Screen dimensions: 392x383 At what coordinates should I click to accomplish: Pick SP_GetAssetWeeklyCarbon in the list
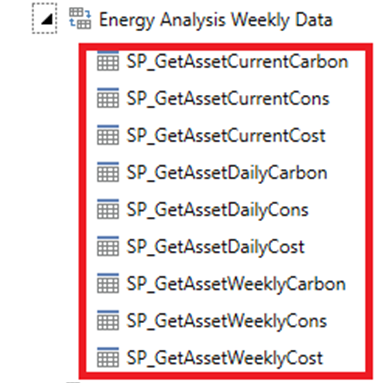236,284
